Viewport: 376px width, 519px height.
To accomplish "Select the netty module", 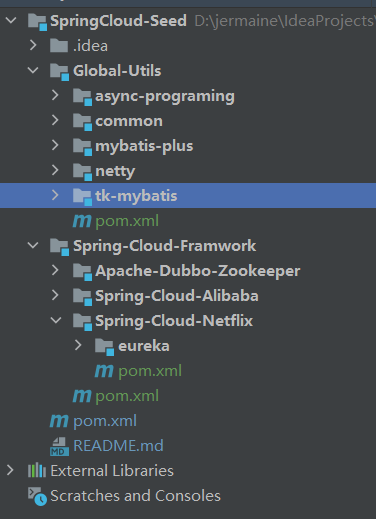I will pos(115,171).
